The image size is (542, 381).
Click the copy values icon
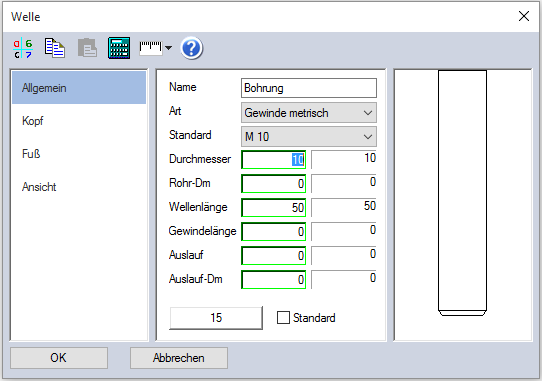(x=55, y=48)
